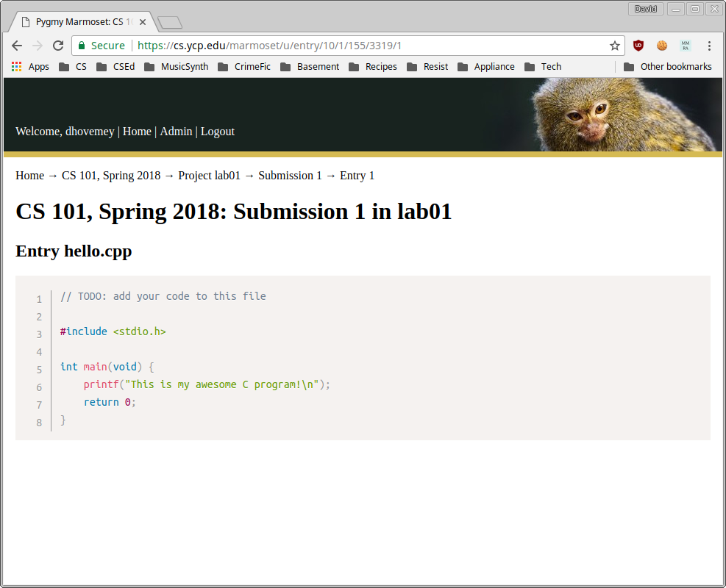This screenshot has height=588, width=726.
Task: Open Chrome three-dot menu
Action: coord(709,46)
